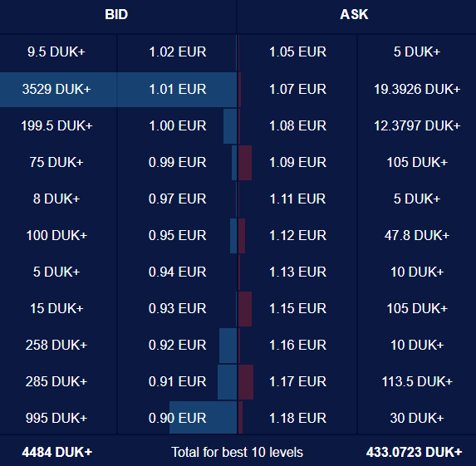This screenshot has width=476, height=466.
Task: Click the bid total 4484 DUK+
Action: [x=57, y=453]
